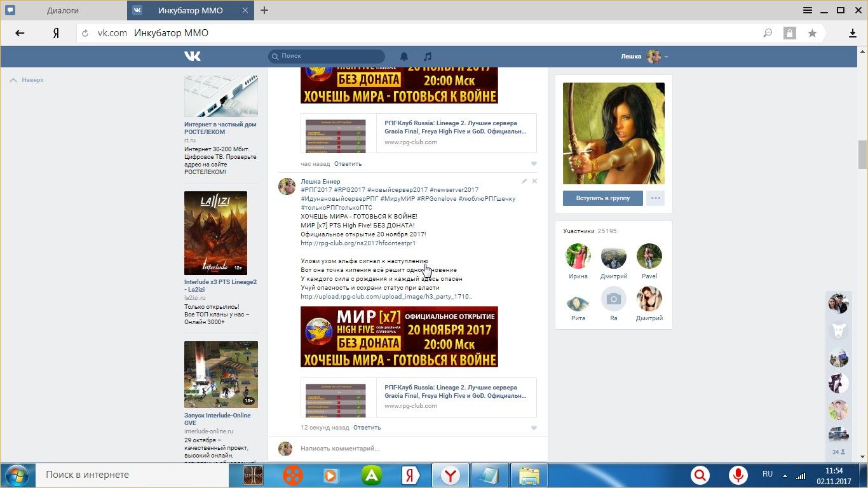Viewport: 868px width, 488px height.
Task: Open browser downloads arrow
Action: 853,33
